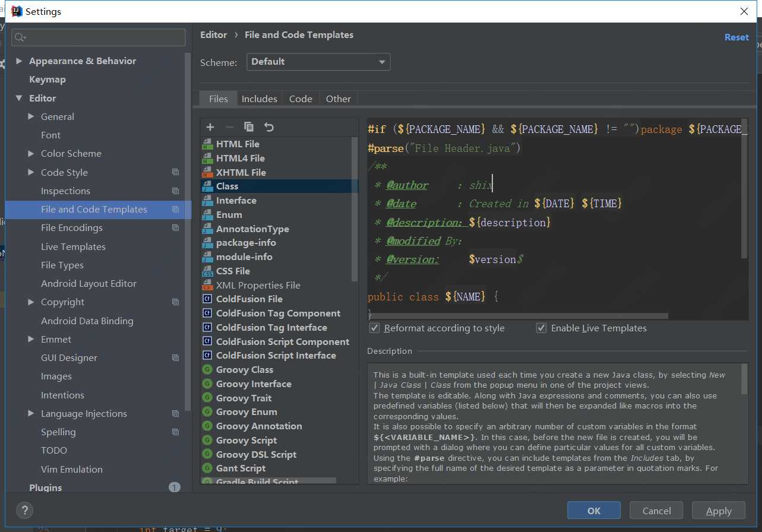This screenshot has height=532, width=762.
Task: Click the Groovy Class template icon
Action: 207,370
